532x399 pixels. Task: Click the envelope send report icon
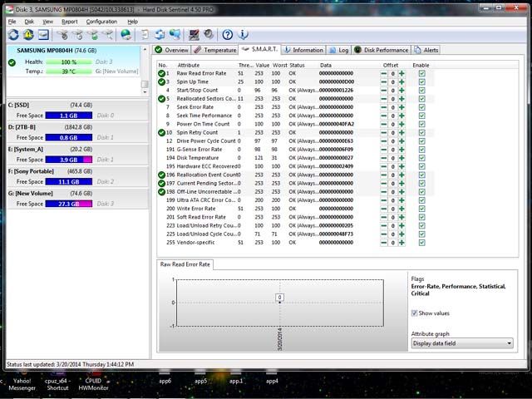pos(43,35)
